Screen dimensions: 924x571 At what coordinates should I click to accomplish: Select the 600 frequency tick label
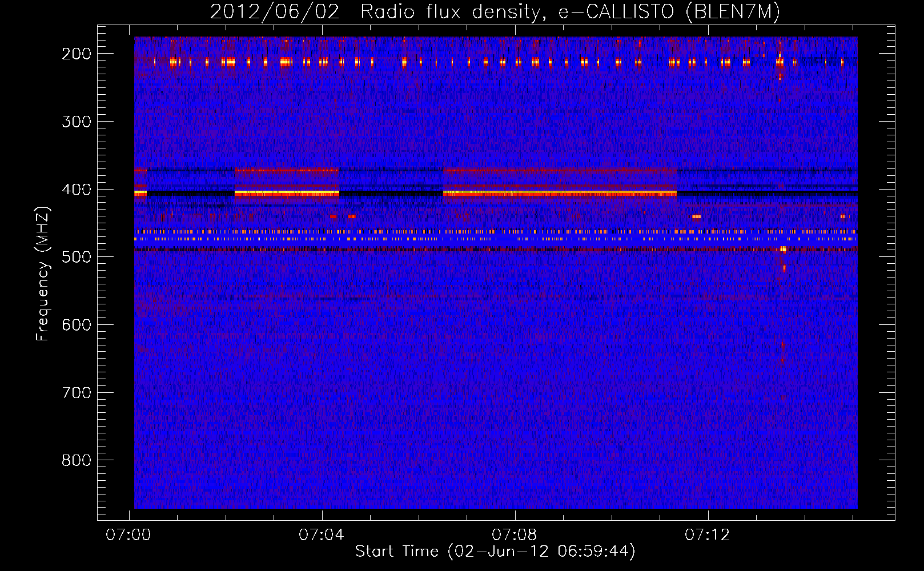click(77, 325)
